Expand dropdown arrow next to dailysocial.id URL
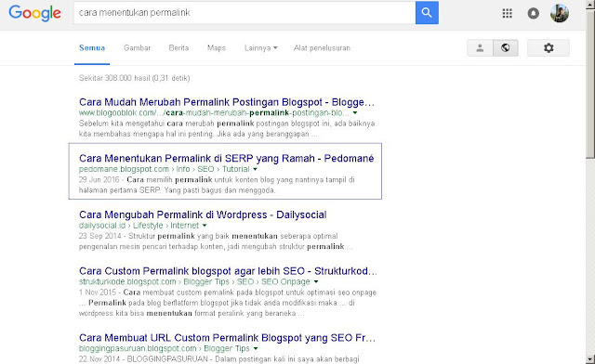The height and width of the screenshot is (364, 595). [x=205, y=226]
